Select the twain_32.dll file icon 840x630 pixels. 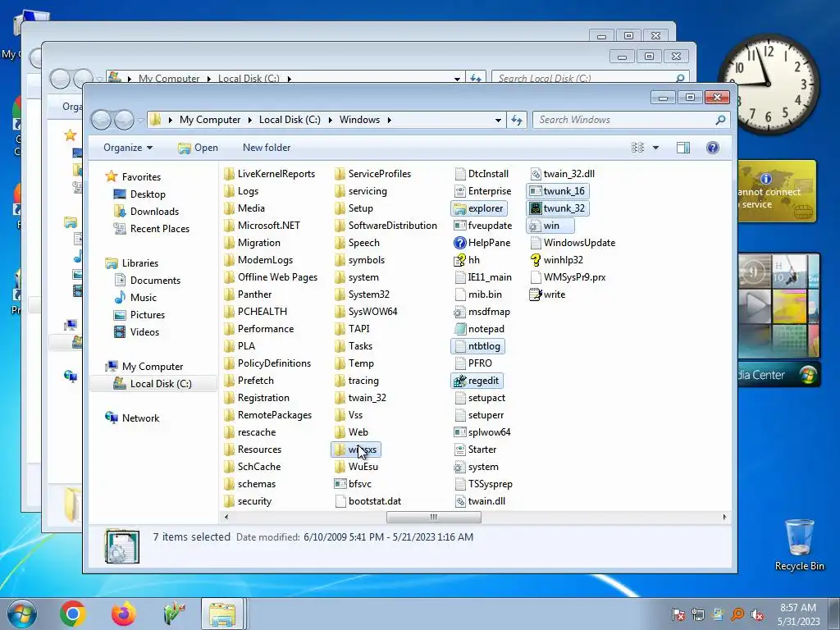(535, 174)
